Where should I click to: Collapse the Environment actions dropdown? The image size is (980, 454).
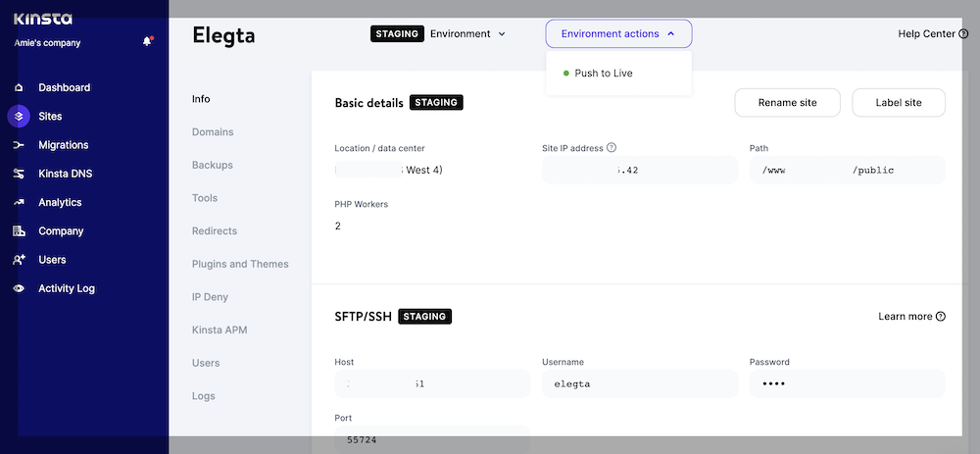coord(618,33)
